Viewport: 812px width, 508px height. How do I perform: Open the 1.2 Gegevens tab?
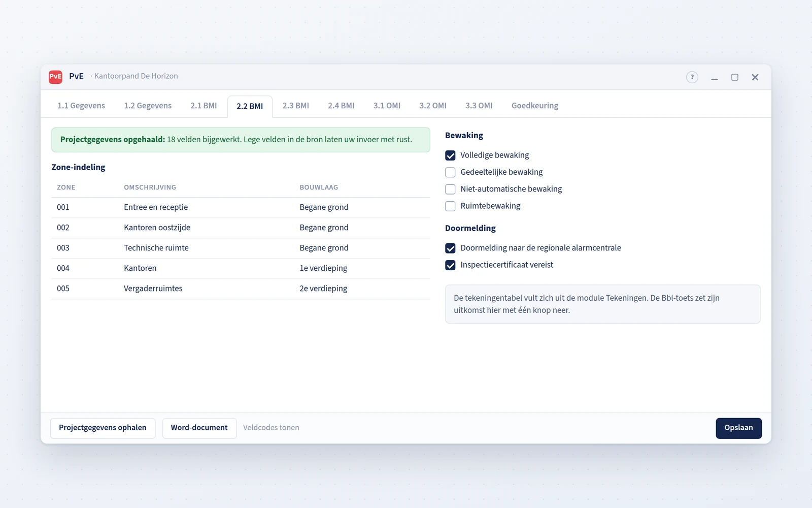(148, 106)
